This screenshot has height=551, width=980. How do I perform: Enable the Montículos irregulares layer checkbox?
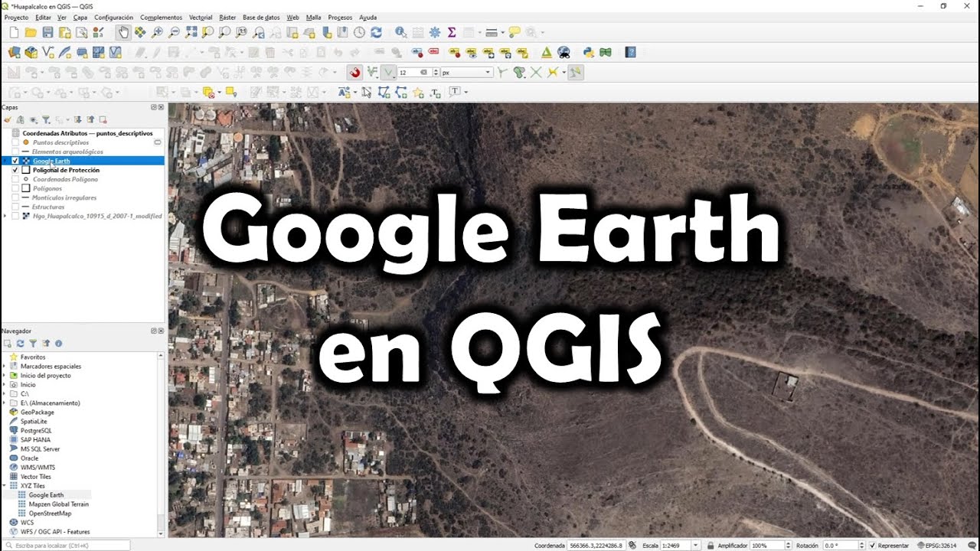15,197
